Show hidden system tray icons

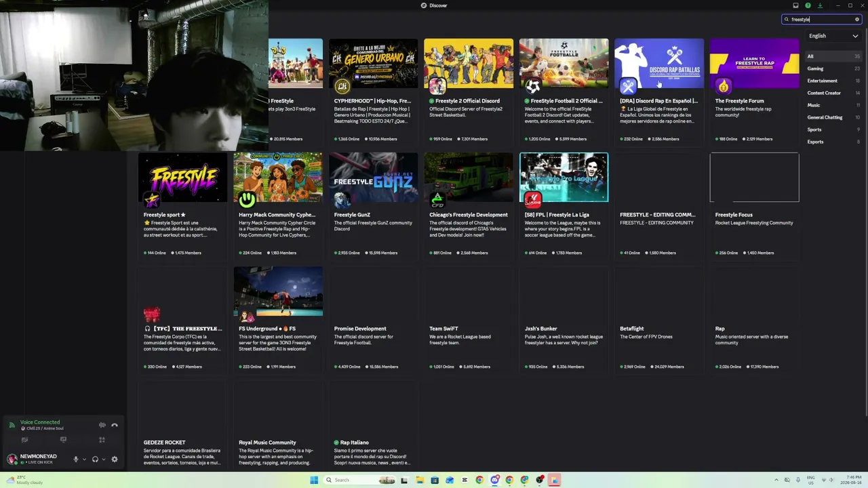[x=776, y=481]
